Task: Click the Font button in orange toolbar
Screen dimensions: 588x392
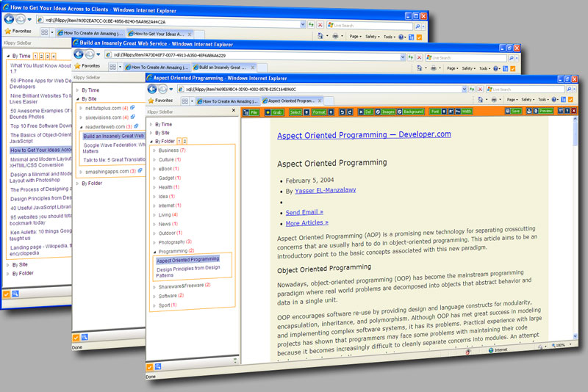Action: point(435,111)
